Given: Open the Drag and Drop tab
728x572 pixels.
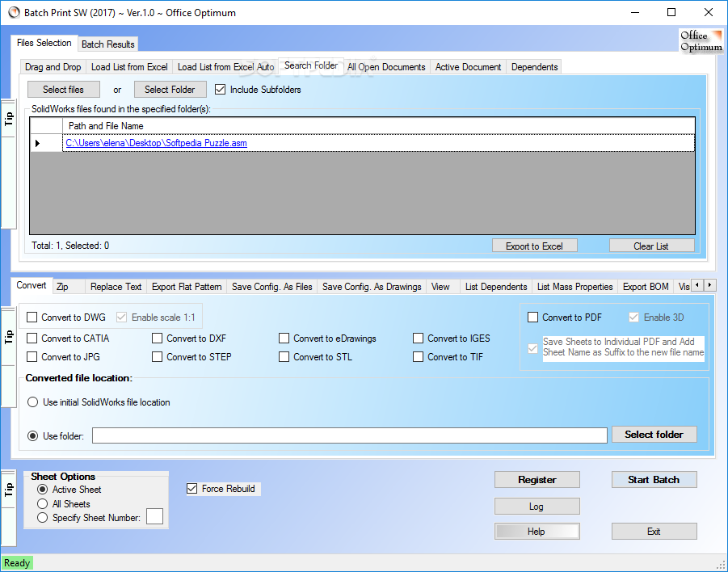Looking at the screenshot, I should [x=53, y=67].
